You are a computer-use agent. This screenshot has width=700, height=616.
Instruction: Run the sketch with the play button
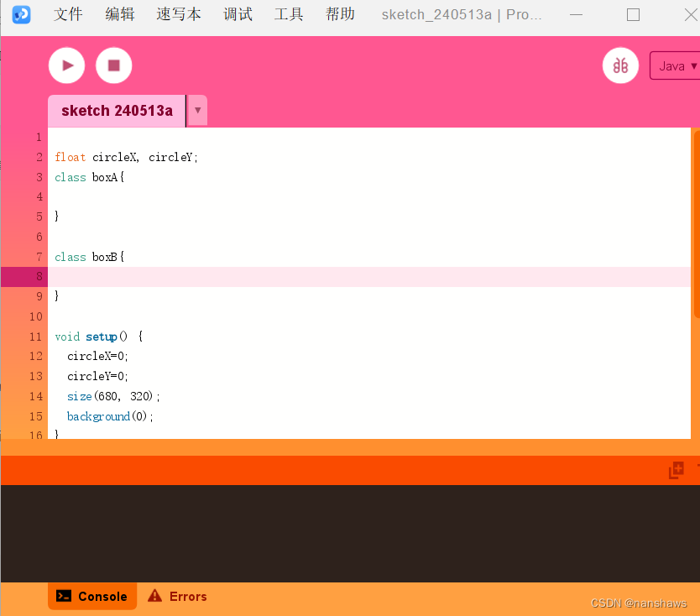(66, 65)
